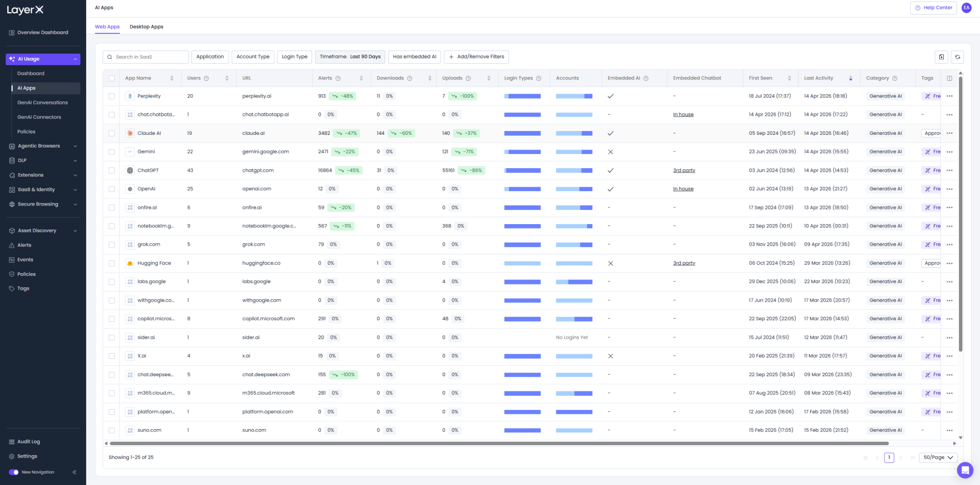980x485 pixels.
Task: Click the Perplexity login types bar
Action: click(522, 96)
